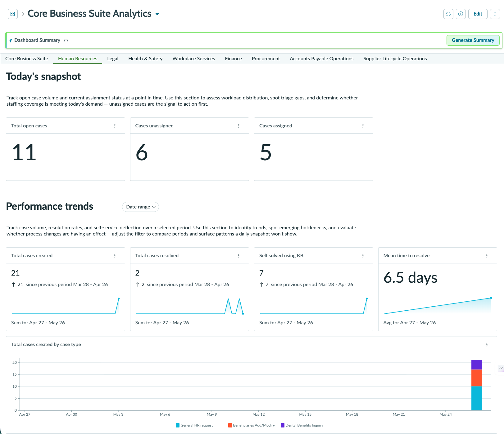Open Self solved using KB options menu

[x=363, y=256]
